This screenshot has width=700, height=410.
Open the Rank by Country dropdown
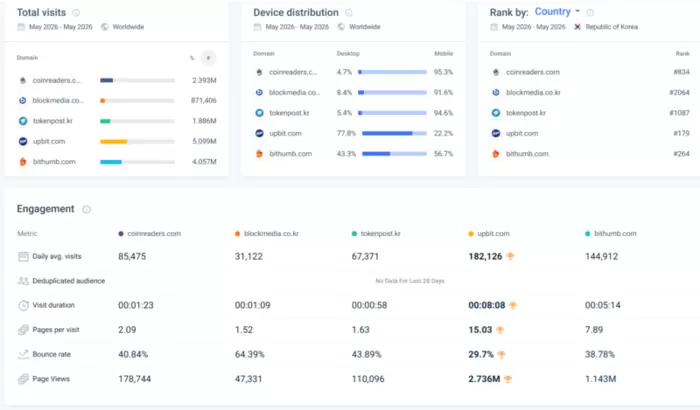[x=557, y=12]
